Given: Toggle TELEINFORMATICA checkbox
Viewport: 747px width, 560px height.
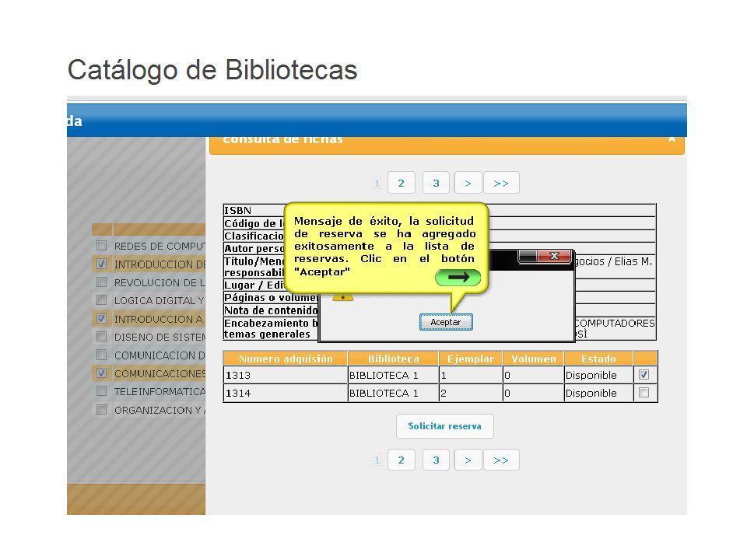Looking at the screenshot, I should tap(101, 391).
